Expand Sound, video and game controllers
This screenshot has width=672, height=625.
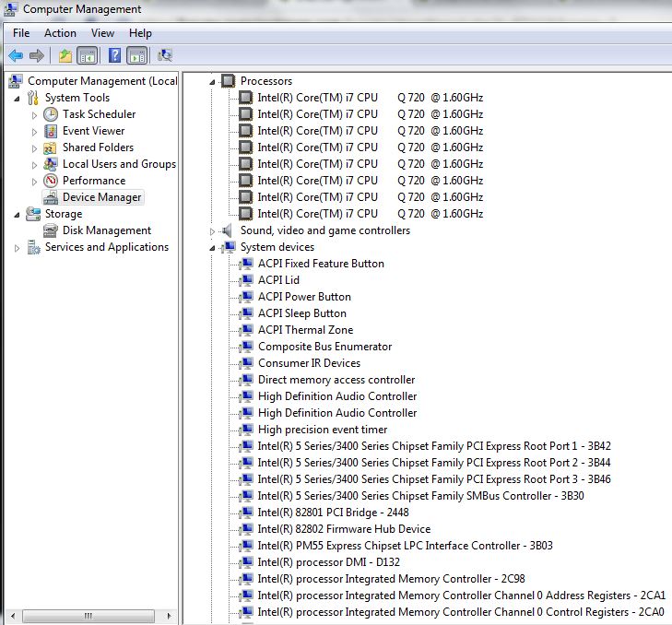click(212, 231)
